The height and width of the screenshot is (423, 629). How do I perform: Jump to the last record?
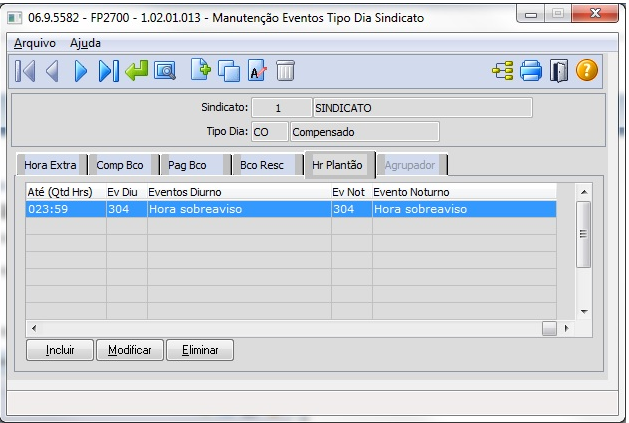108,71
